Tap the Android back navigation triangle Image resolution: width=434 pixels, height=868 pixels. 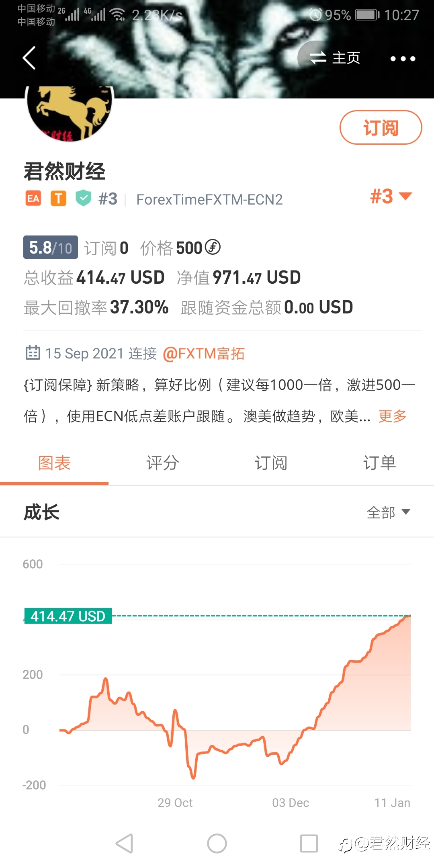125,843
